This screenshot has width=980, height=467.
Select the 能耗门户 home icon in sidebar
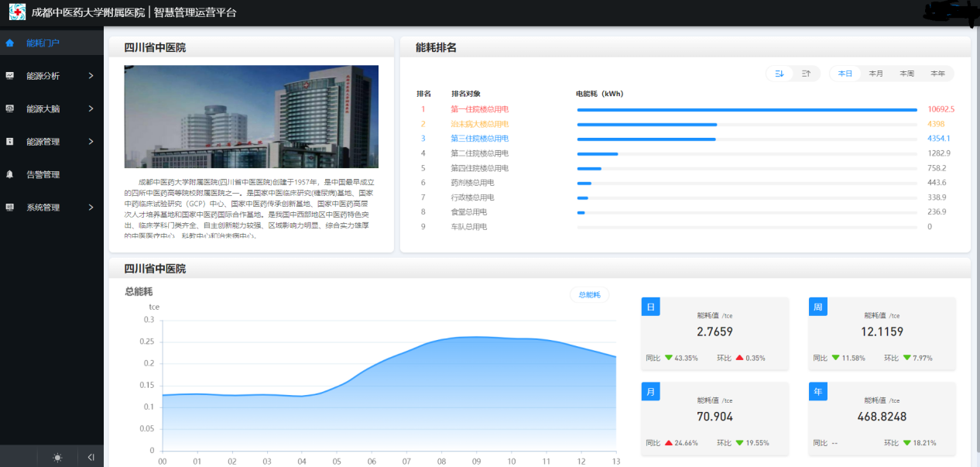pos(11,43)
